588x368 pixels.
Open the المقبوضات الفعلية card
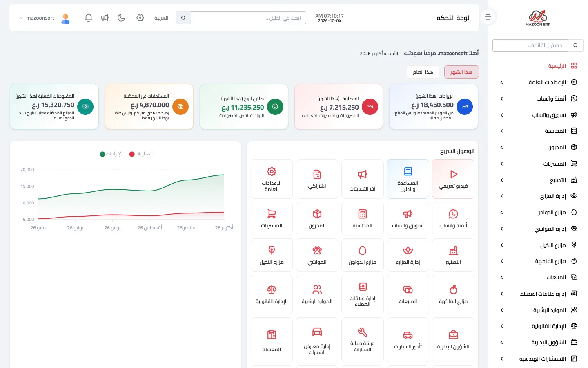(54, 107)
